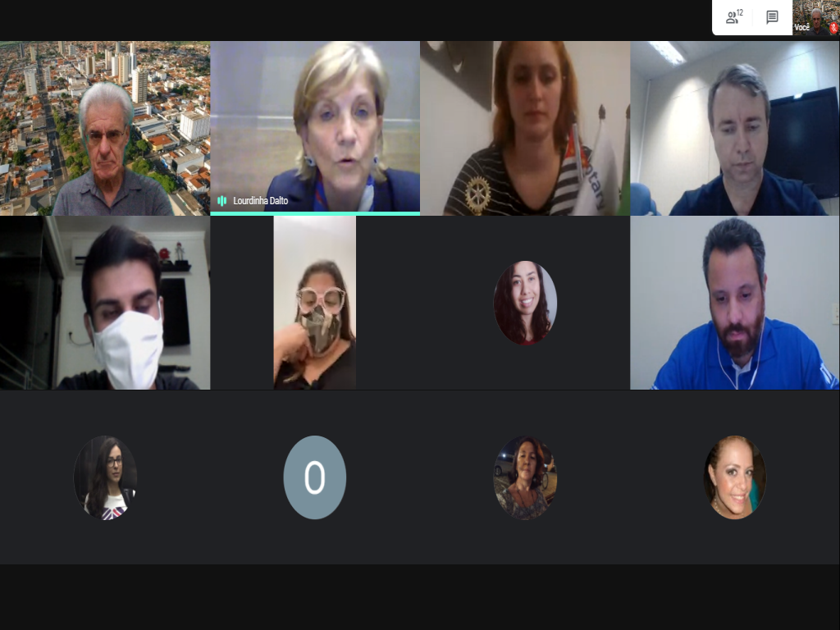Image resolution: width=840 pixels, height=630 pixels.
Task: Click the 'Você' self-view thumbnail
Action: tap(816, 18)
